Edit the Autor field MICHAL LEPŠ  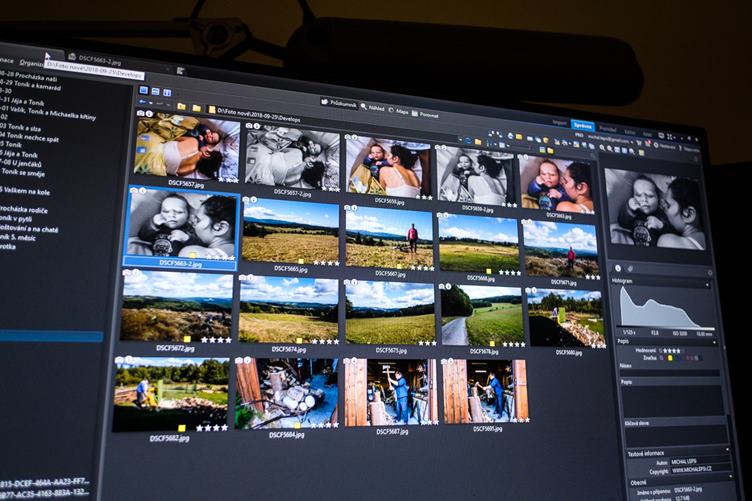[700, 462]
